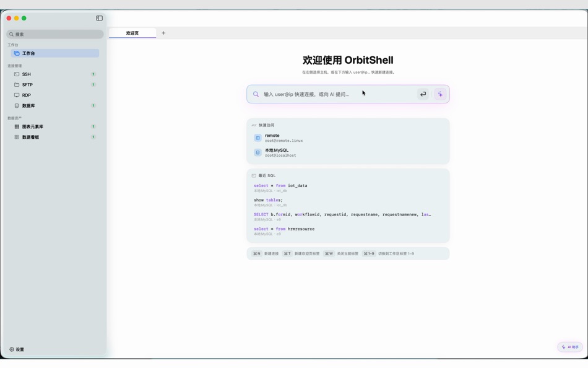Open 设置 at sidebar bottom
This screenshot has width=588, height=368.
[x=17, y=349]
